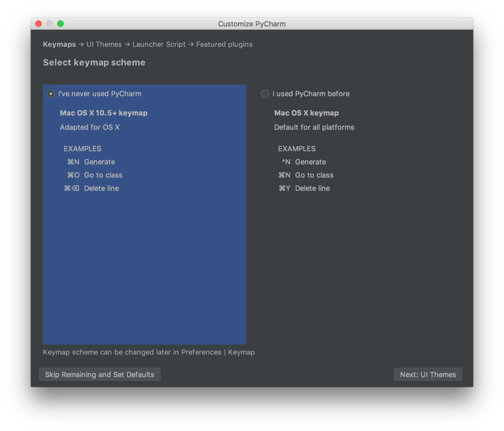Viewport: 504px width, 431px height.
Task: Click EXAMPLES label in left panel
Action: click(82, 149)
